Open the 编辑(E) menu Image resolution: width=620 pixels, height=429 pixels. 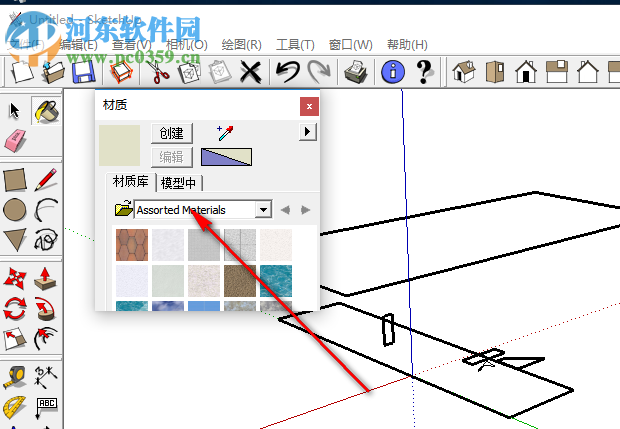(78, 45)
